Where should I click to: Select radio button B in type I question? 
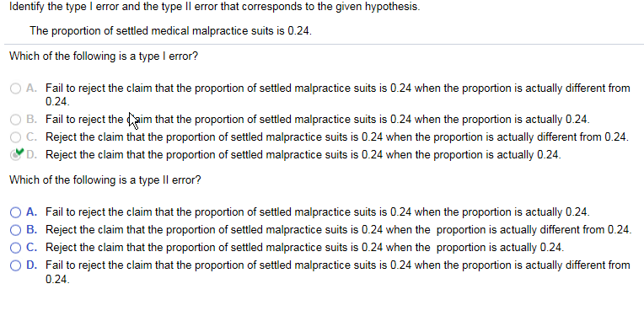(16, 120)
